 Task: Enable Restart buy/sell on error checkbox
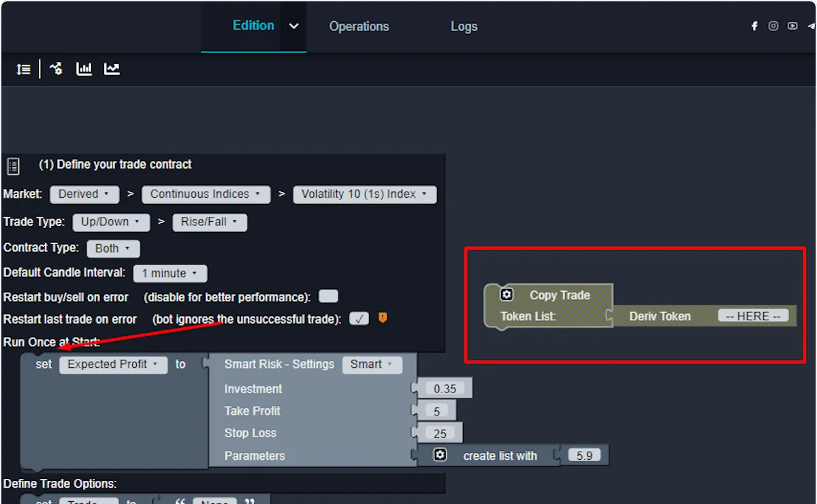click(328, 297)
